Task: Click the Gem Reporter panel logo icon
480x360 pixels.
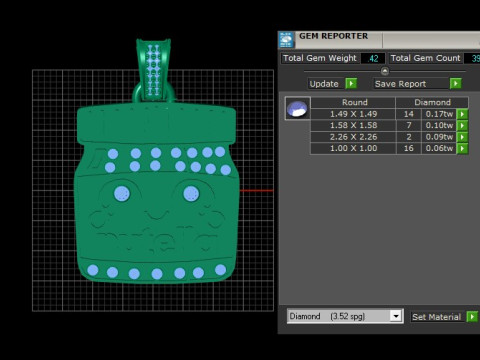Action: pyautogui.click(x=286, y=40)
